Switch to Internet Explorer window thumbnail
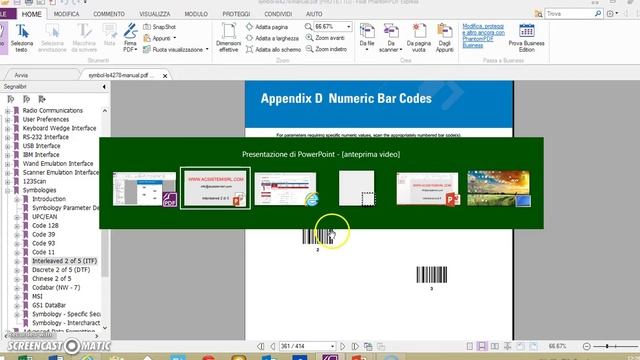Screen dimensions: 640x360 coord(286,189)
